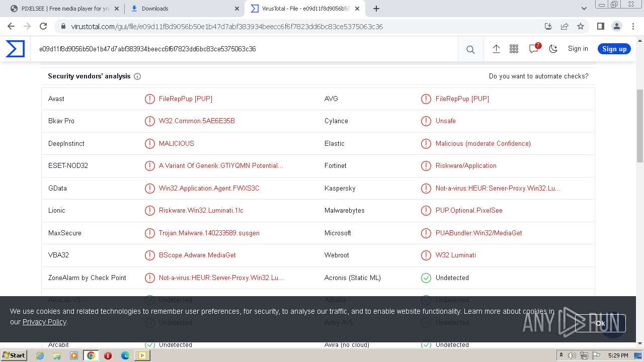This screenshot has width=644, height=362.
Task: Open the Privacy Policy link
Action: coord(44,322)
